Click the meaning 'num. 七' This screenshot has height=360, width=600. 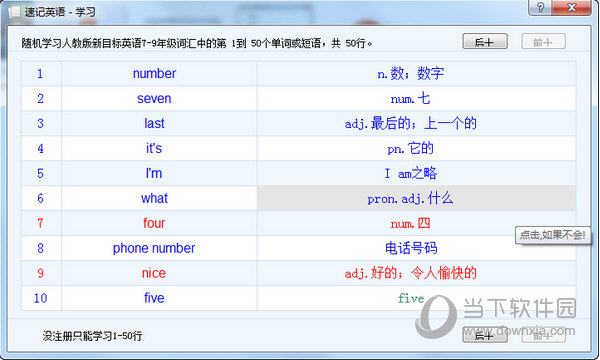416,99
